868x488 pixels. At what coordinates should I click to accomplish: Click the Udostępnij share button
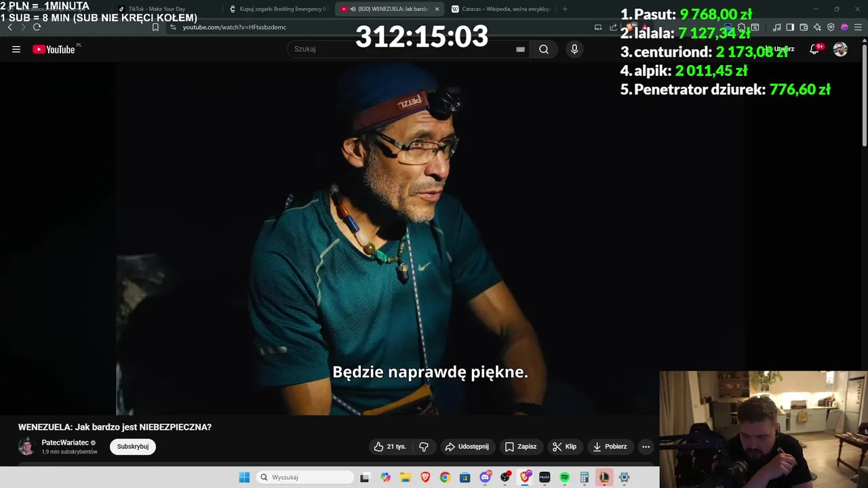point(467,447)
